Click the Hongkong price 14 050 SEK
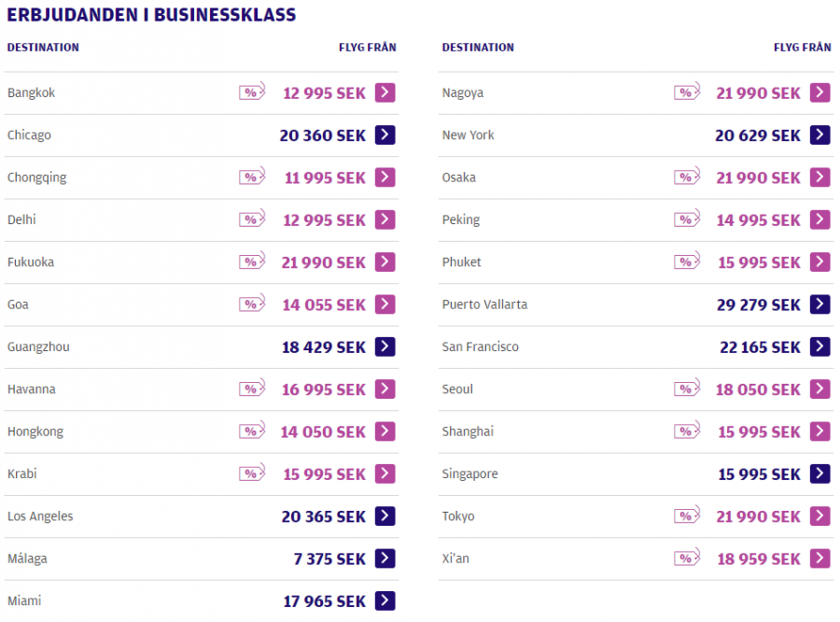 click(x=323, y=431)
